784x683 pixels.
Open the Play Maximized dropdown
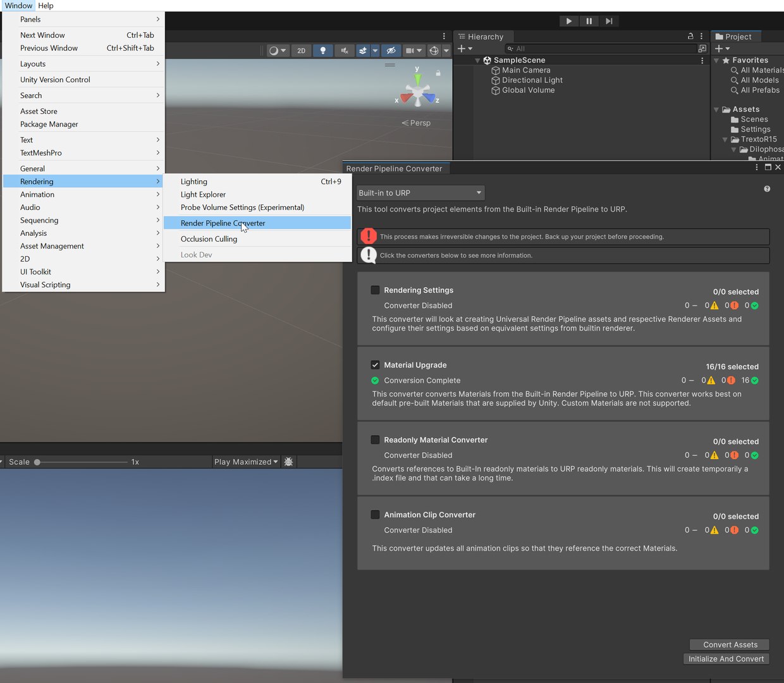pos(246,462)
